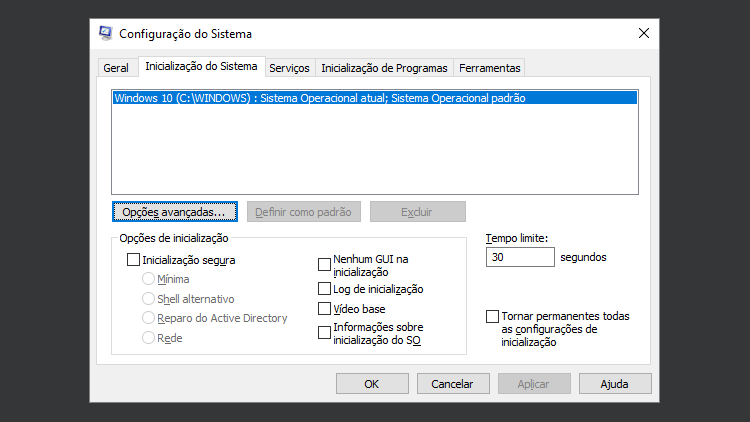The image size is (750, 422).
Task: Choose the Mínima radio option
Action: tap(148, 278)
